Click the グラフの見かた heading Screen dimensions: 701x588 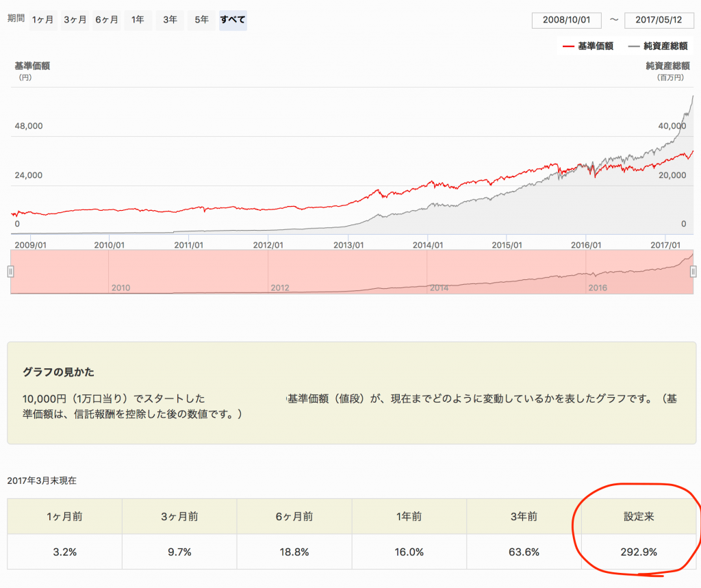click(x=59, y=372)
